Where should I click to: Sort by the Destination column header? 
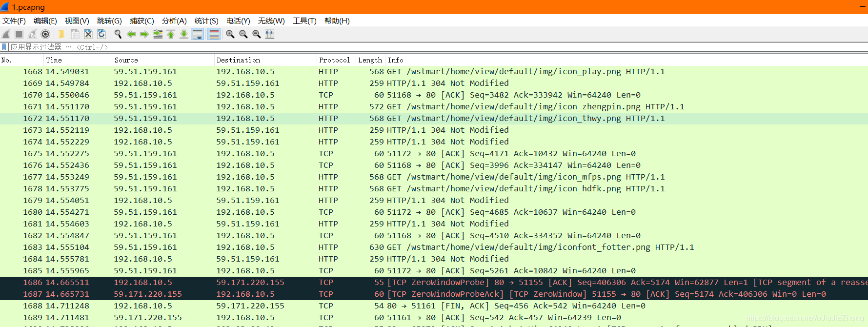(x=266, y=60)
